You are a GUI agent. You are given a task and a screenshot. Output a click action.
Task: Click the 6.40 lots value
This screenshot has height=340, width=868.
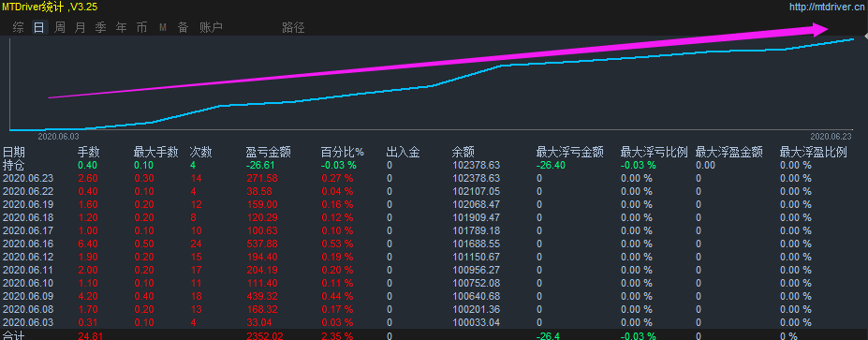[88, 244]
